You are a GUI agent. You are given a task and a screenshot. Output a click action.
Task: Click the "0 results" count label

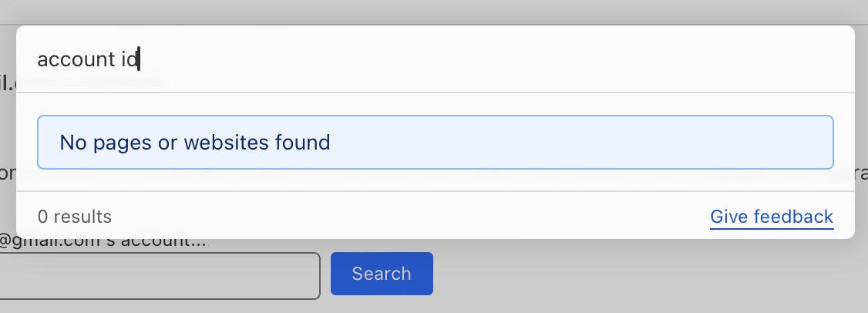click(x=75, y=217)
